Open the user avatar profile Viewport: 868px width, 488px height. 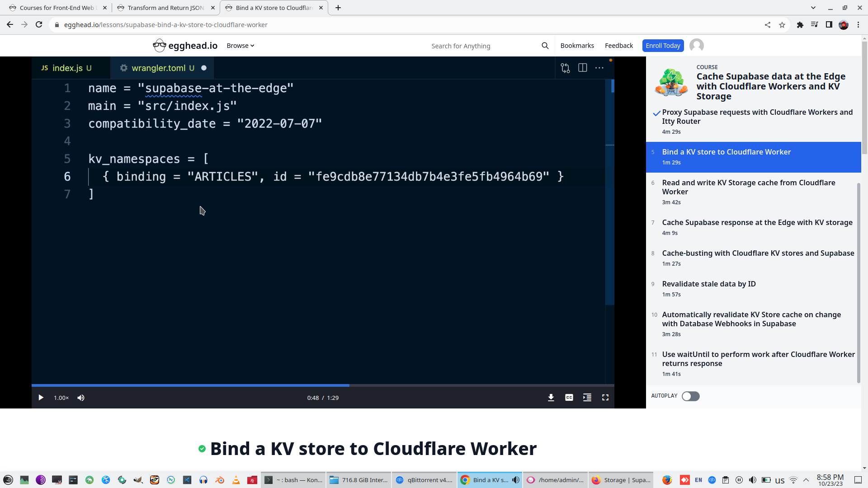click(696, 46)
